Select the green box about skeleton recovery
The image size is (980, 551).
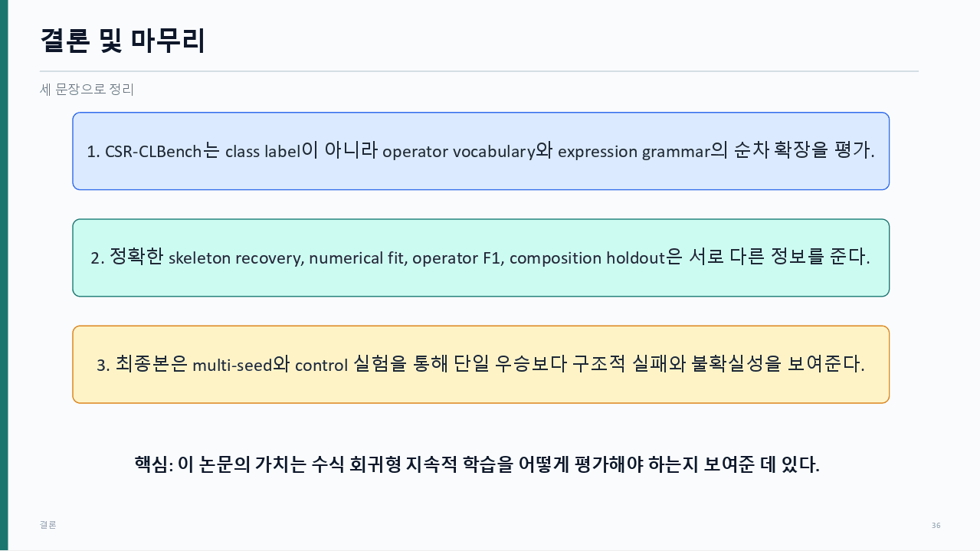pyautogui.click(x=480, y=257)
